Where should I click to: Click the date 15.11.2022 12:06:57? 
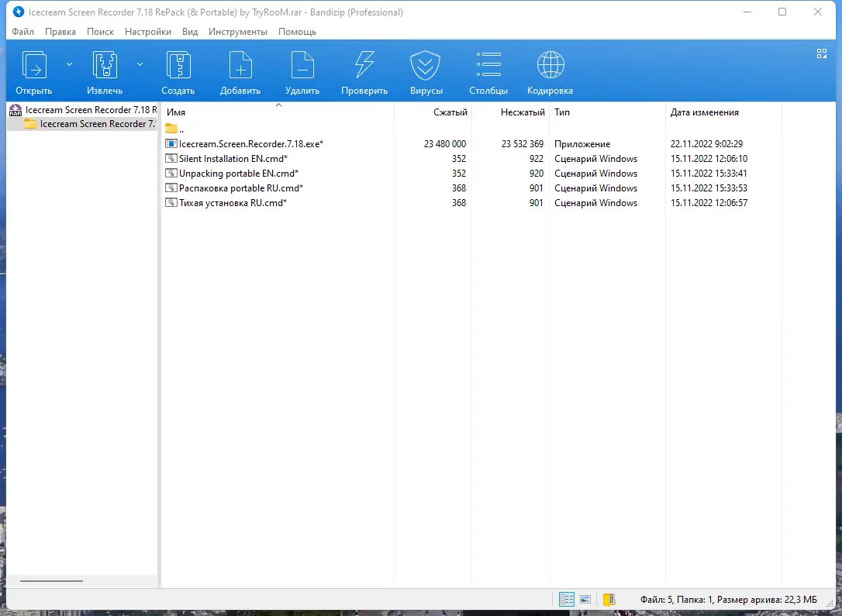[709, 203]
